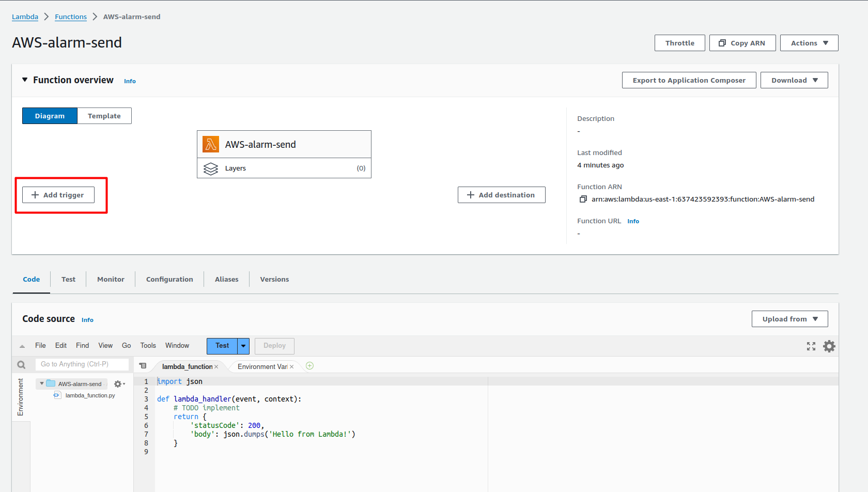Open the Upload from dropdown
Viewport: 868px width, 492px height.
coord(790,319)
